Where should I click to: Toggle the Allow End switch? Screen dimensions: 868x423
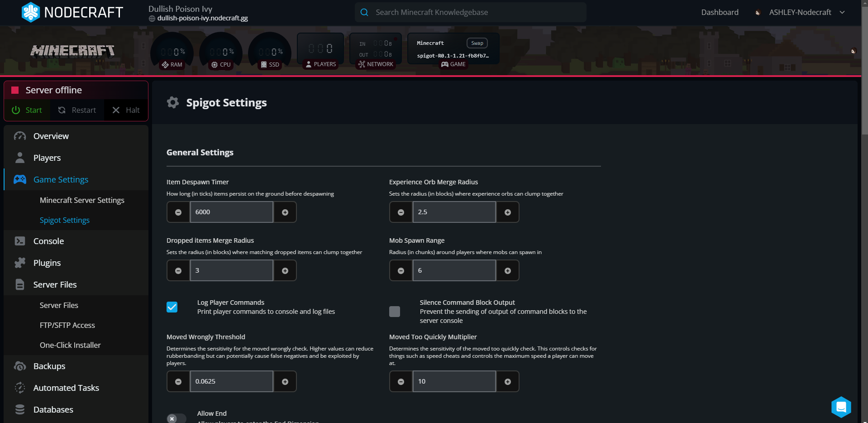(176, 418)
